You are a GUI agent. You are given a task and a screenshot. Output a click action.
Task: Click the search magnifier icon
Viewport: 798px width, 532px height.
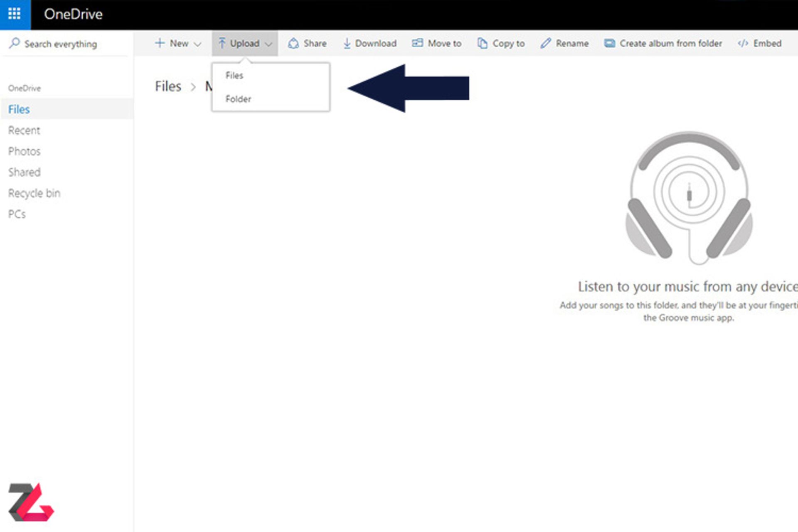click(15, 43)
